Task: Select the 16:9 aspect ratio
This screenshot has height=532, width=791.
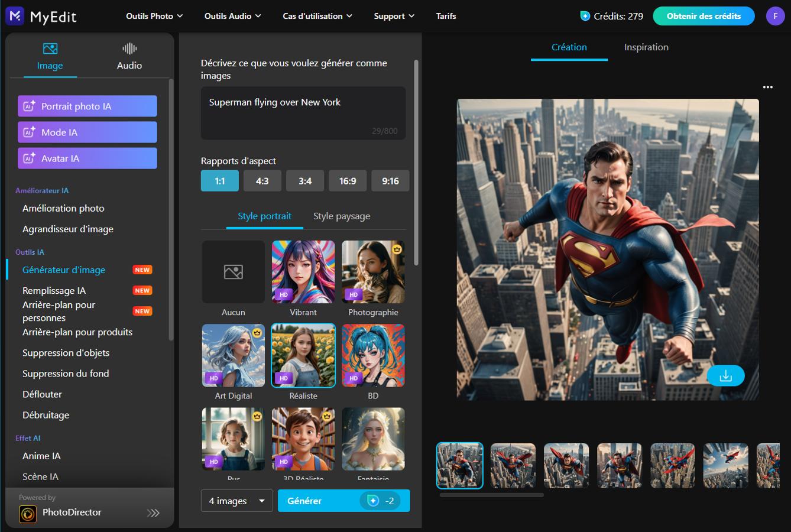Action: [348, 181]
